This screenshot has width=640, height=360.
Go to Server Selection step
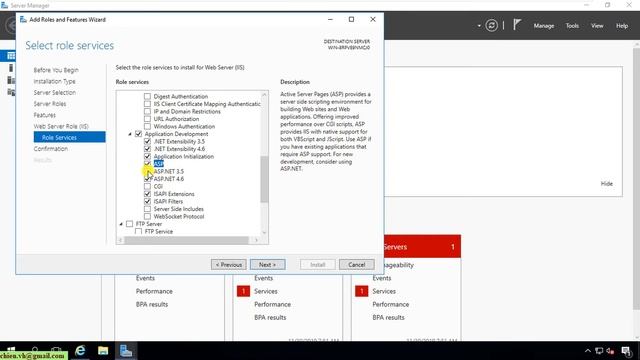pos(55,93)
